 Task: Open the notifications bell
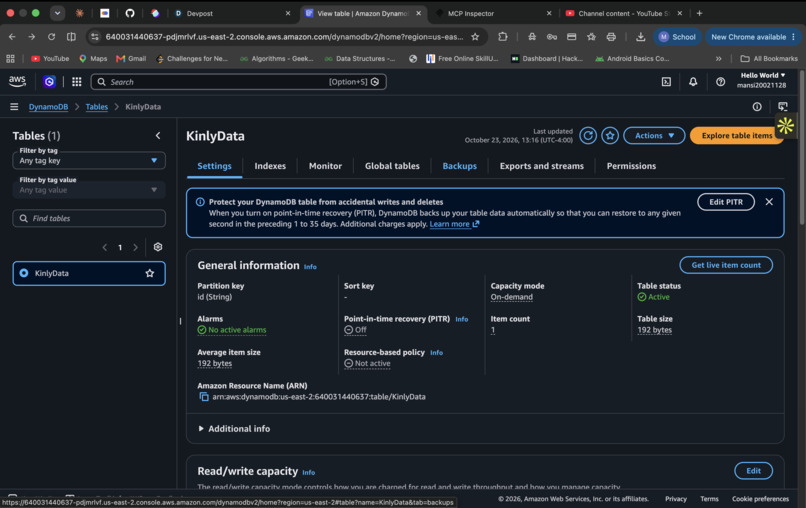(x=693, y=82)
